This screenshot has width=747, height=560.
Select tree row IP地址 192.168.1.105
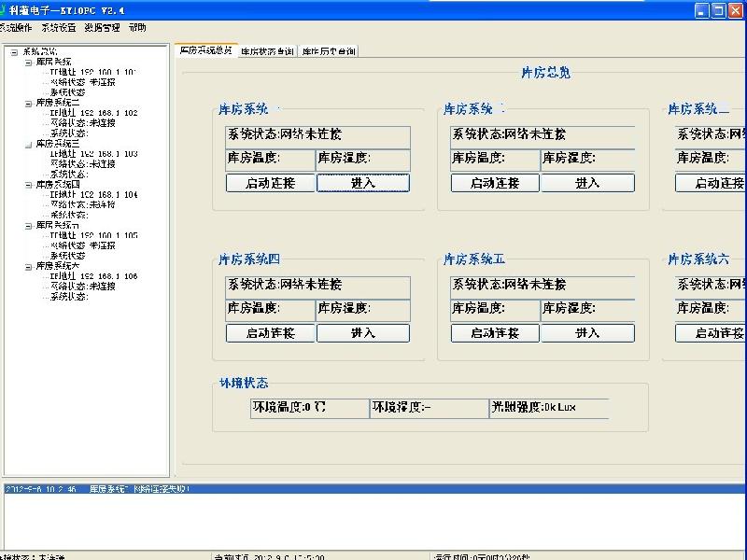point(94,235)
